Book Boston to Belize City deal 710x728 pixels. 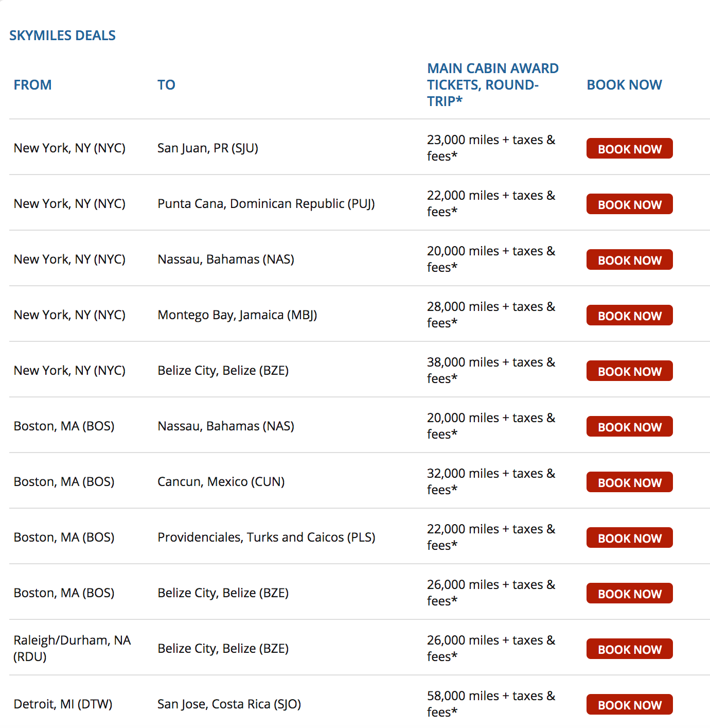point(629,594)
